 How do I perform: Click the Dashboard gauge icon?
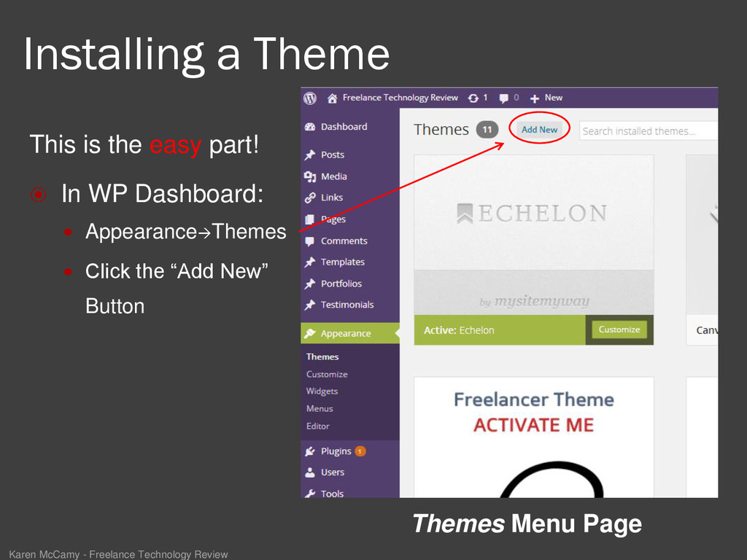pos(310,127)
